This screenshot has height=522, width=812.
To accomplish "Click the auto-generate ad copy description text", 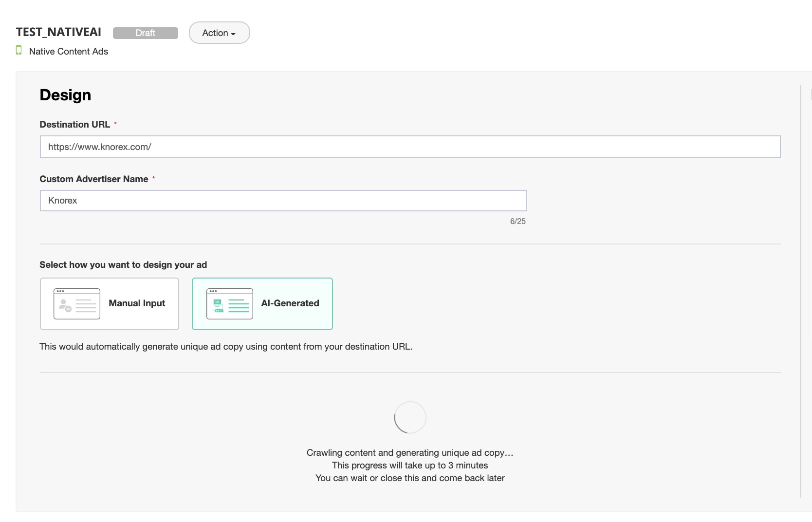I will point(226,347).
